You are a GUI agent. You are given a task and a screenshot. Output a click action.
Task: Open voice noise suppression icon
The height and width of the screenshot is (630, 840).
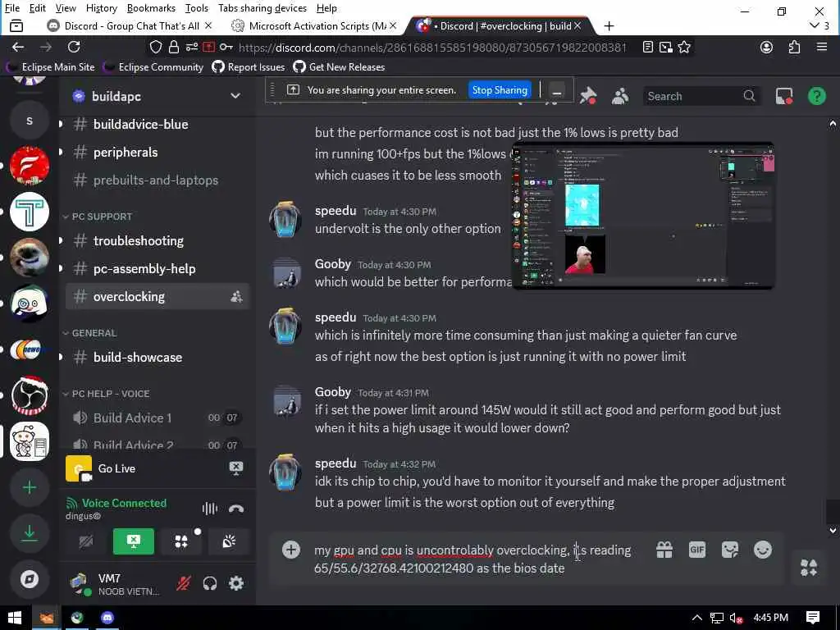coord(209,509)
